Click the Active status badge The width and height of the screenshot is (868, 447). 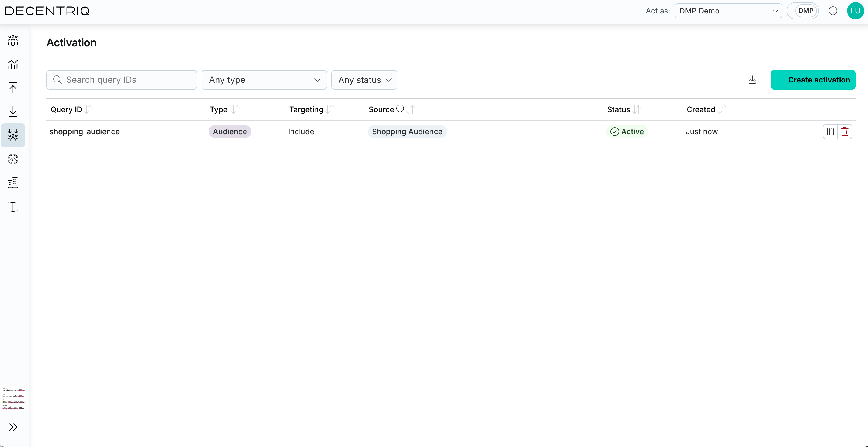click(x=627, y=132)
